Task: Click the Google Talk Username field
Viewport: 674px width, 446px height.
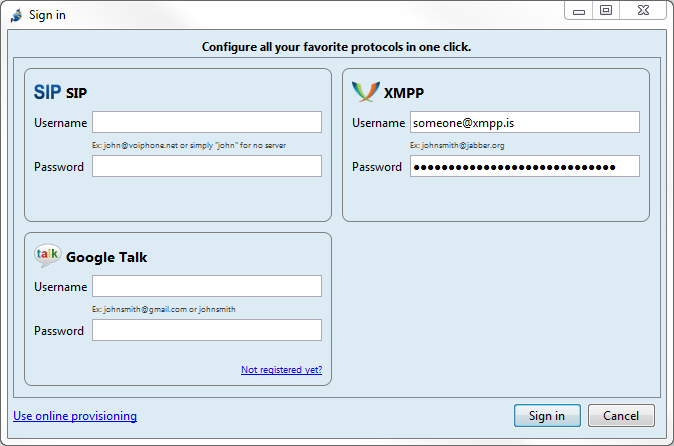Action: click(207, 286)
